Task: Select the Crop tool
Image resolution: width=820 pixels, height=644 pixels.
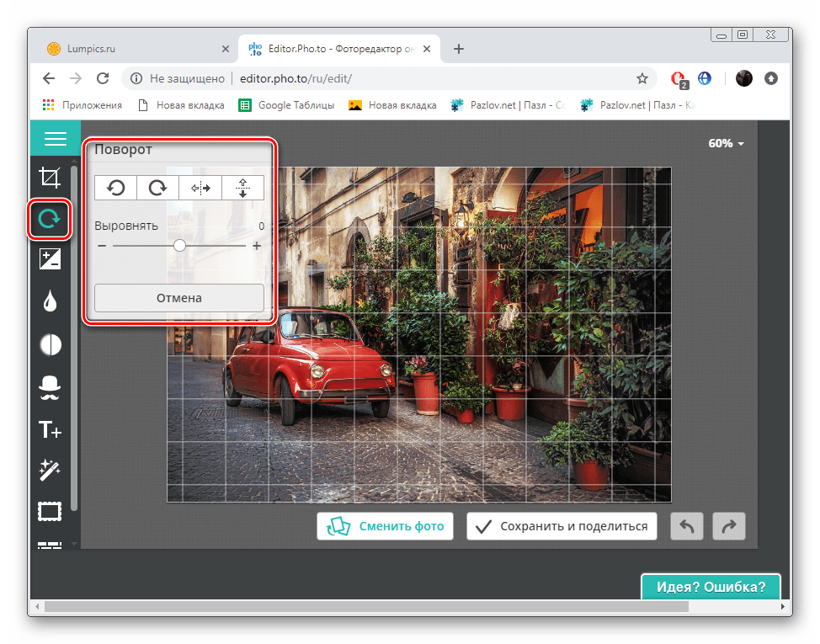Action: [50, 178]
